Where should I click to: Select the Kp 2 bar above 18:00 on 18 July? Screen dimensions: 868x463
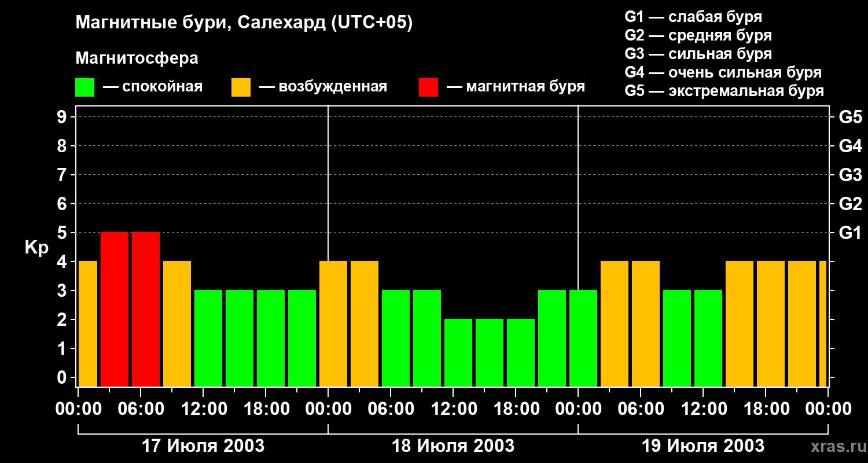click(x=521, y=353)
